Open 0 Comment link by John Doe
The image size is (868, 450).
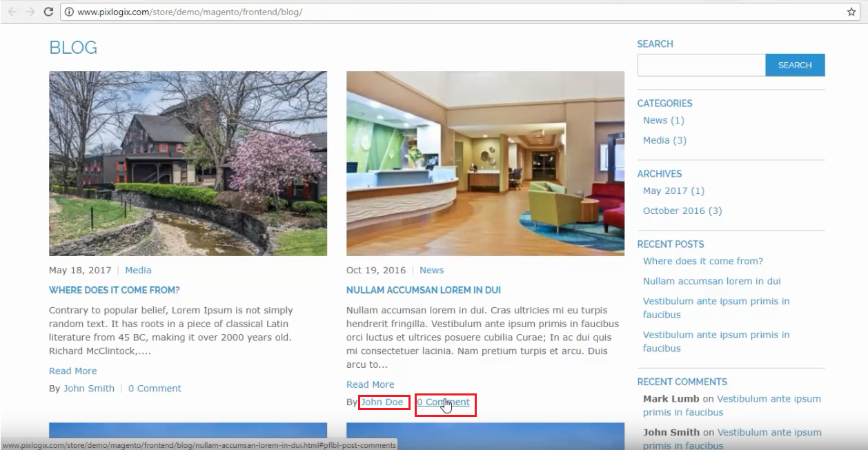click(x=443, y=402)
